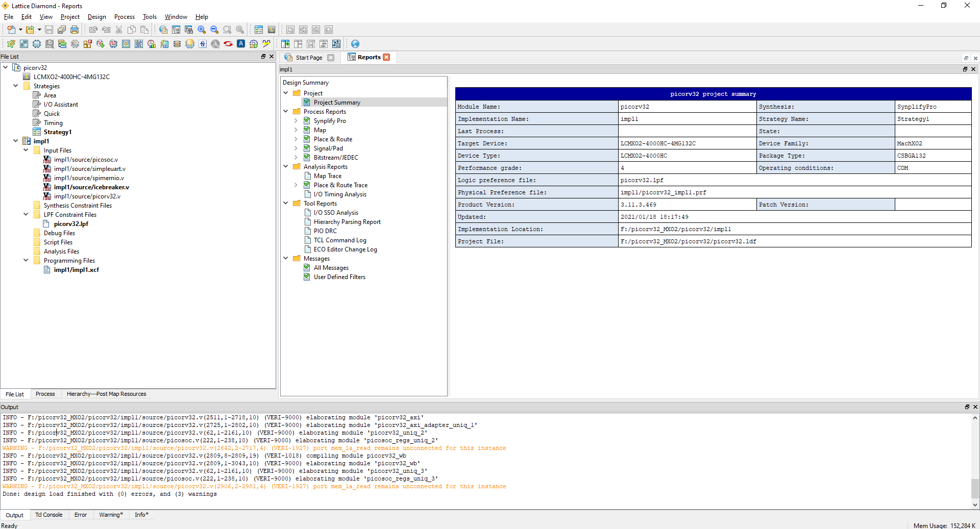Click the checklist toolbar icon
The width and height of the screenshot is (980, 529).
259,30
